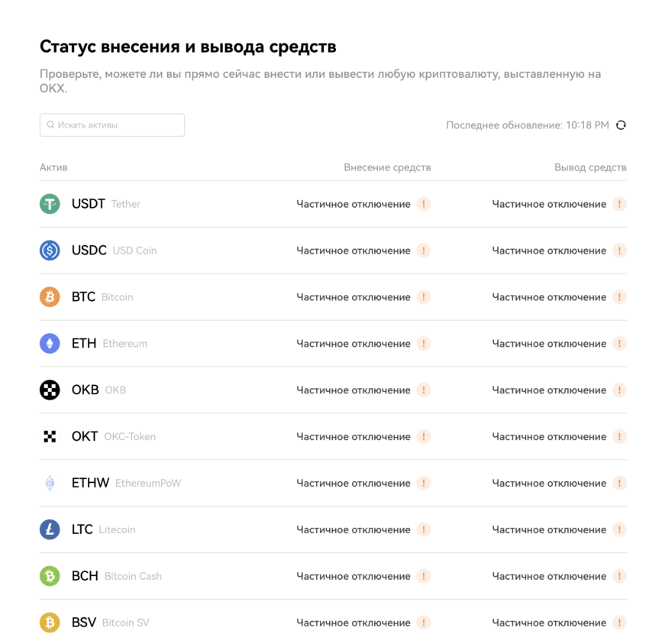Open the ETHW EthereumPoW asset row
Screen dimensions: 649x644
pos(333,483)
